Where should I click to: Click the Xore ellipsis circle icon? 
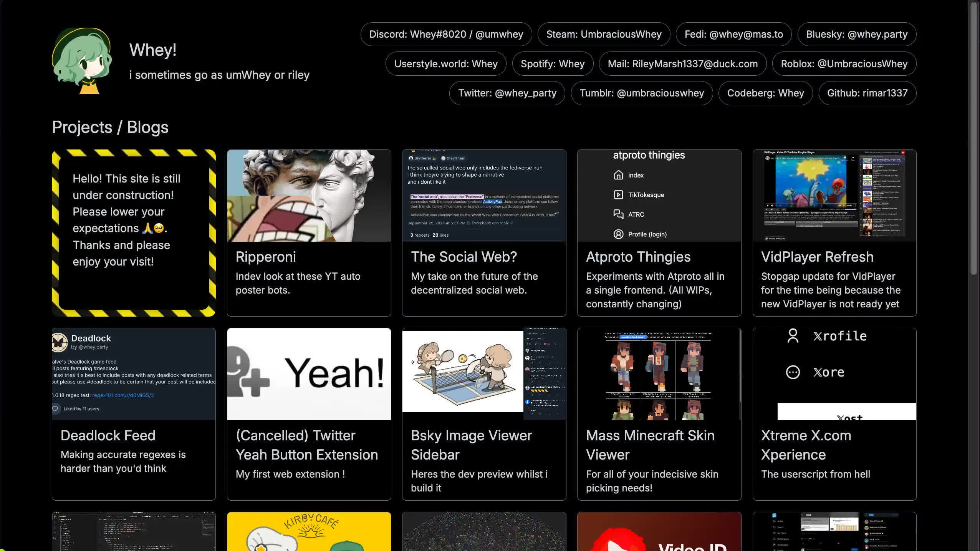point(793,372)
